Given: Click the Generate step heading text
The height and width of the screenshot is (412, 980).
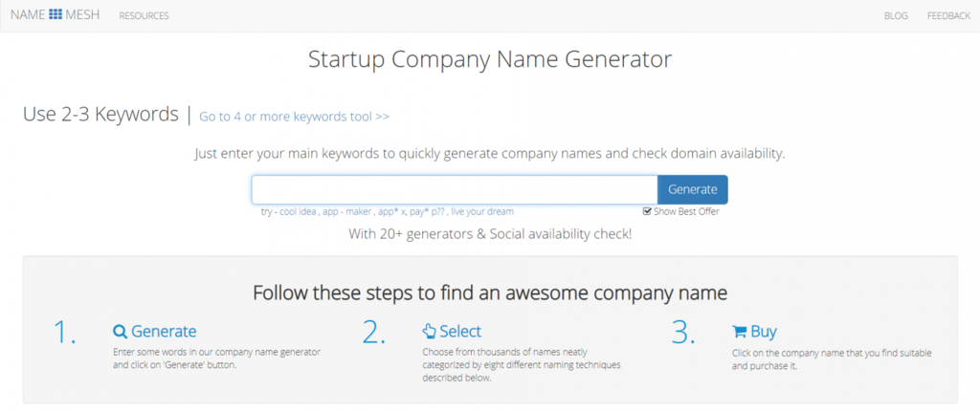Looking at the screenshot, I should 164,332.
